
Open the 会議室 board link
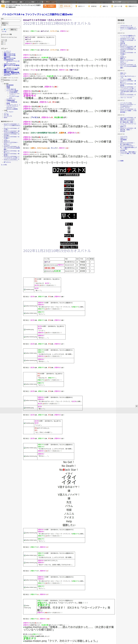8,88
